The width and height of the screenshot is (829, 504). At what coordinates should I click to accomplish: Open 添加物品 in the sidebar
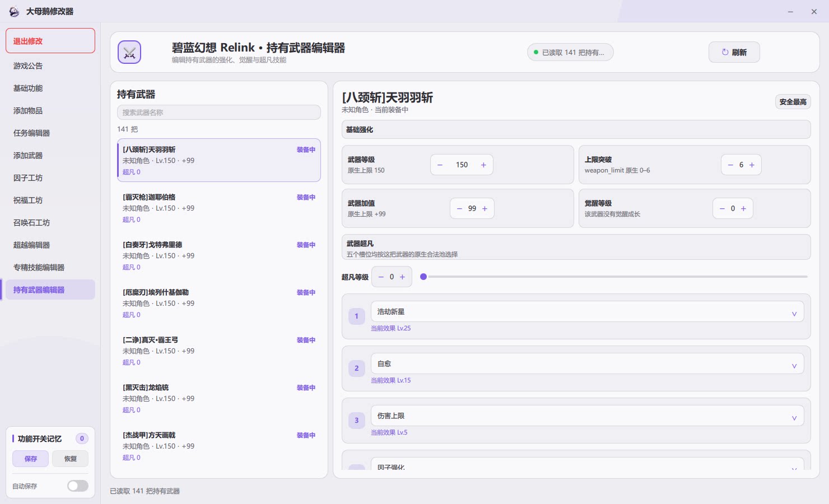tap(50, 110)
